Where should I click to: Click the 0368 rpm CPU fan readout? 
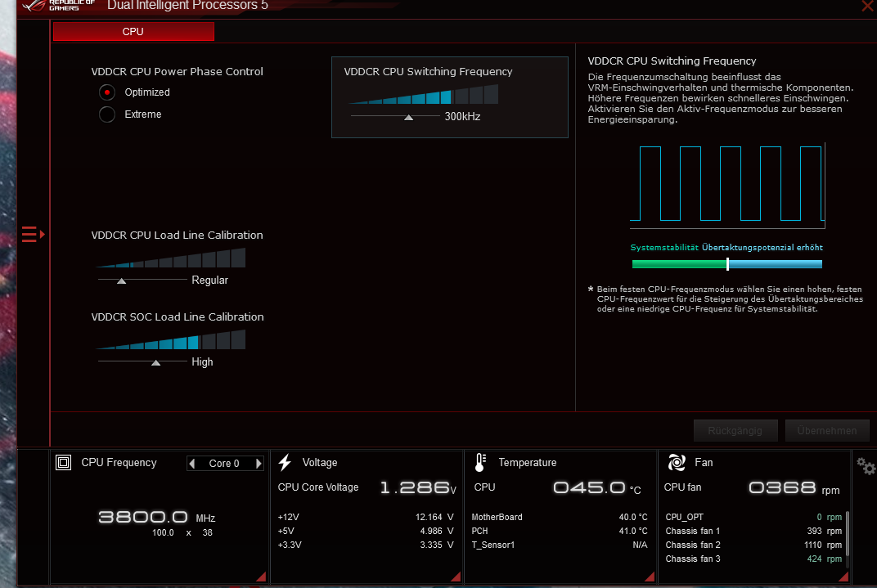point(794,488)
